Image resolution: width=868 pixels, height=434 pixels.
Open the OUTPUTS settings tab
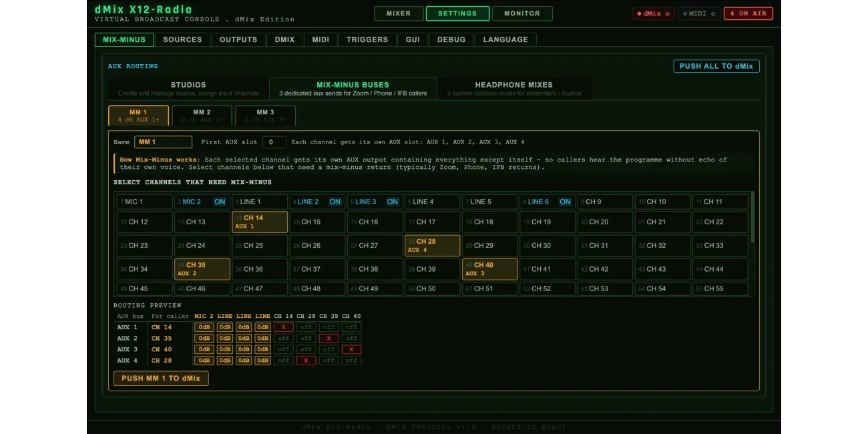click(238, 39)
